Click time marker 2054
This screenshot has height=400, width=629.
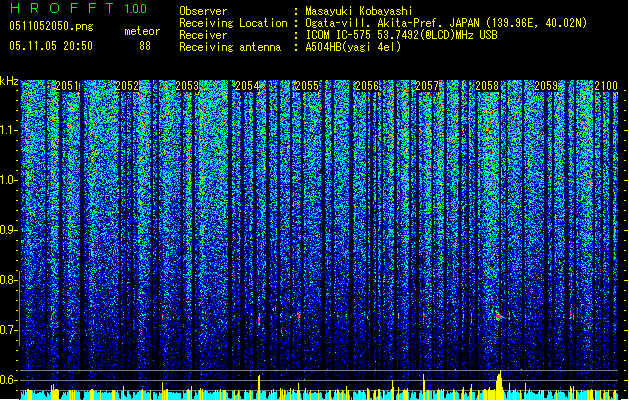tap(247, 86)
